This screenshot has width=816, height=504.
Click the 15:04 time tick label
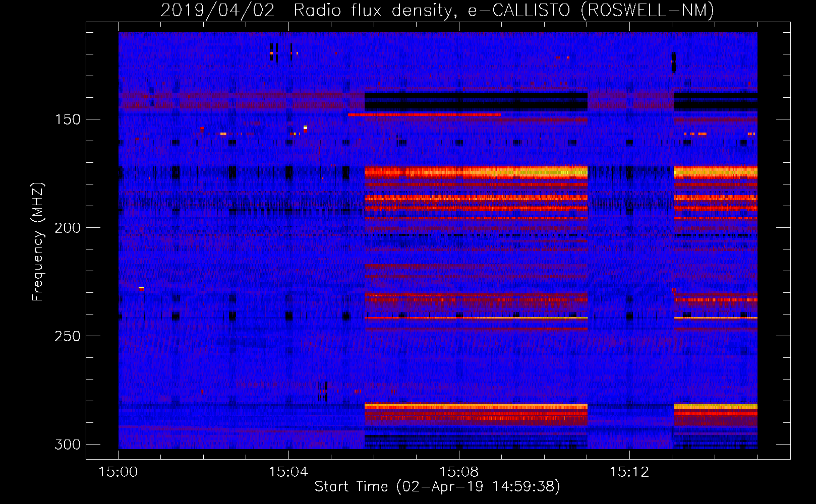288,472
